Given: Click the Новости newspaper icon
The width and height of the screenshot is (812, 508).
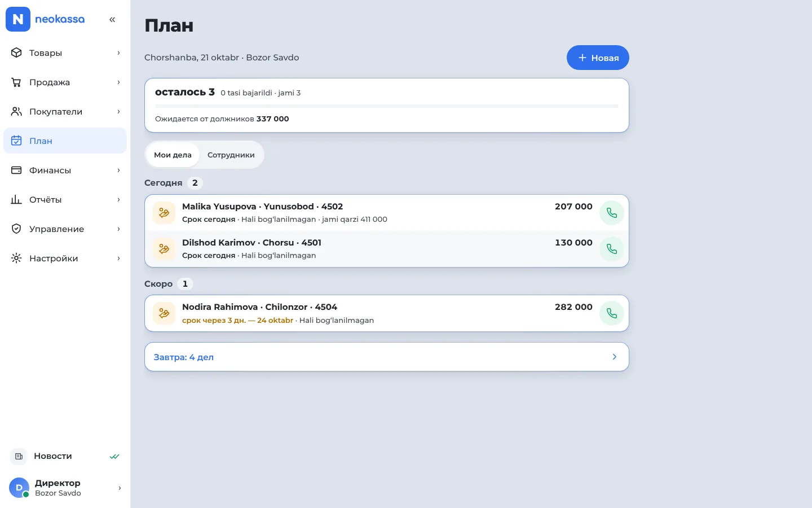Looking at the screenshot, I should [19, 456].
